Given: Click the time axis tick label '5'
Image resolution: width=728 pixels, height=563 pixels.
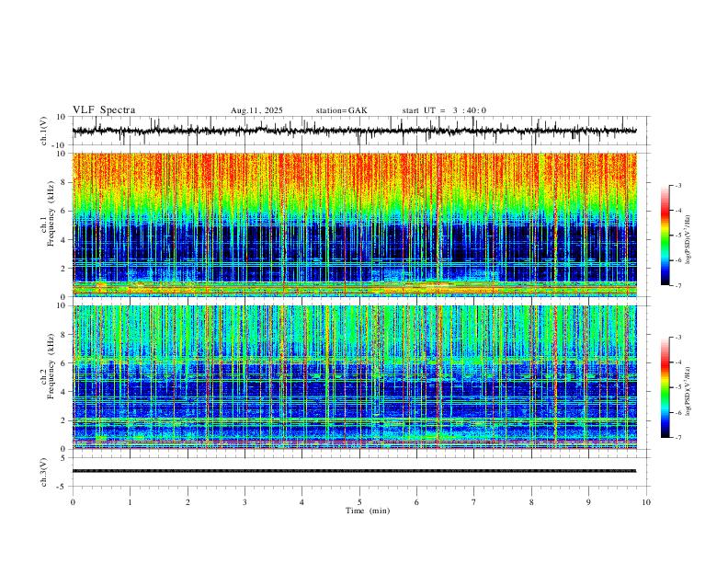Looking at the screenshot, I should 359,502.
